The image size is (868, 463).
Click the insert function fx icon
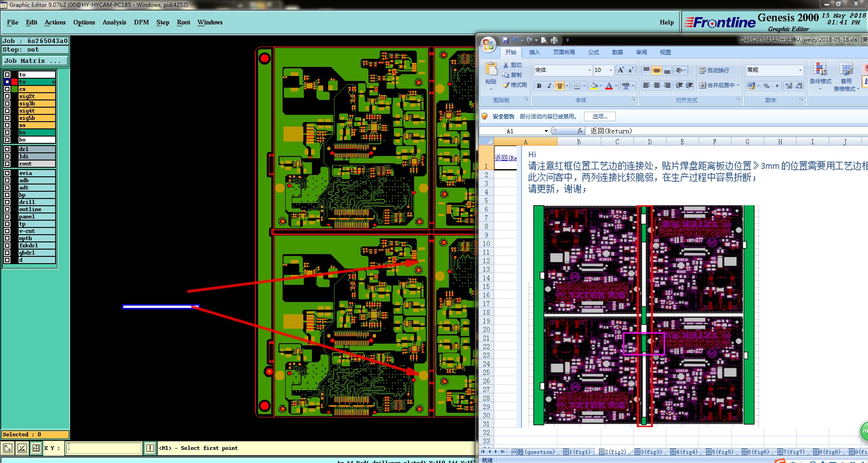[580, 131]
